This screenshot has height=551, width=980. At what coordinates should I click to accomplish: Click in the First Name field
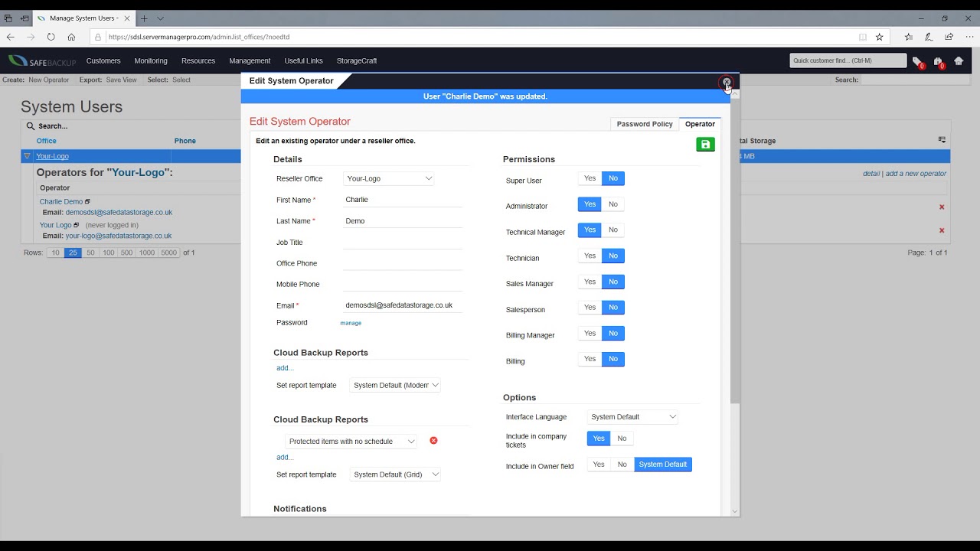pyautogui.click(x=403, y=200)
